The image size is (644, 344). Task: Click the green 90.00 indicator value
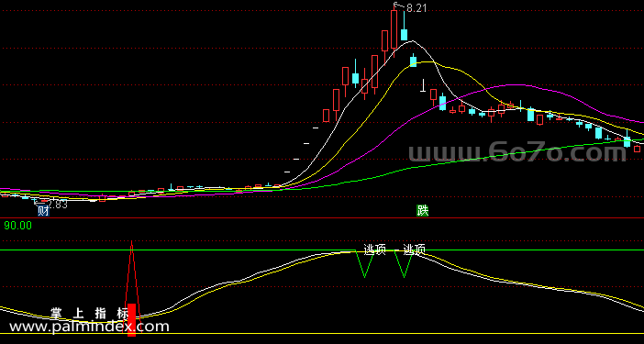coord(18,226)
